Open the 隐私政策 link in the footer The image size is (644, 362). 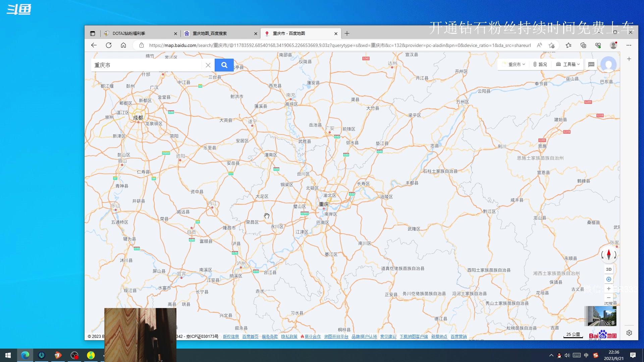pos(289,337)
